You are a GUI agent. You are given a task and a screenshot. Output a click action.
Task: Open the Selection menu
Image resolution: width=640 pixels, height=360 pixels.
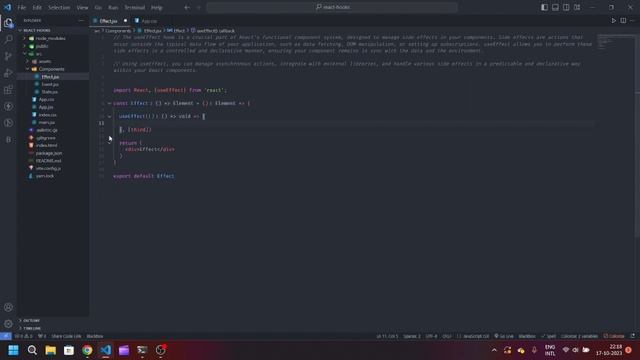coord(59,7)
